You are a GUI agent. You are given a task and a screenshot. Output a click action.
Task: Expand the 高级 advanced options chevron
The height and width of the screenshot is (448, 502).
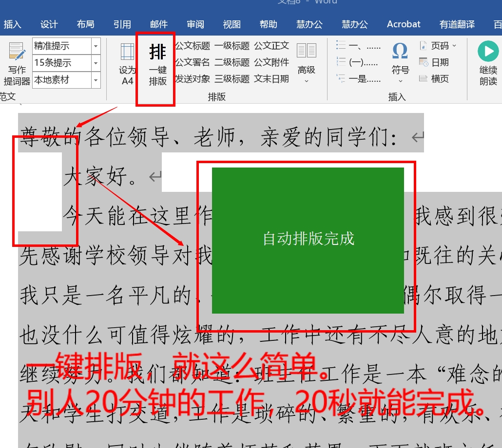307,81
